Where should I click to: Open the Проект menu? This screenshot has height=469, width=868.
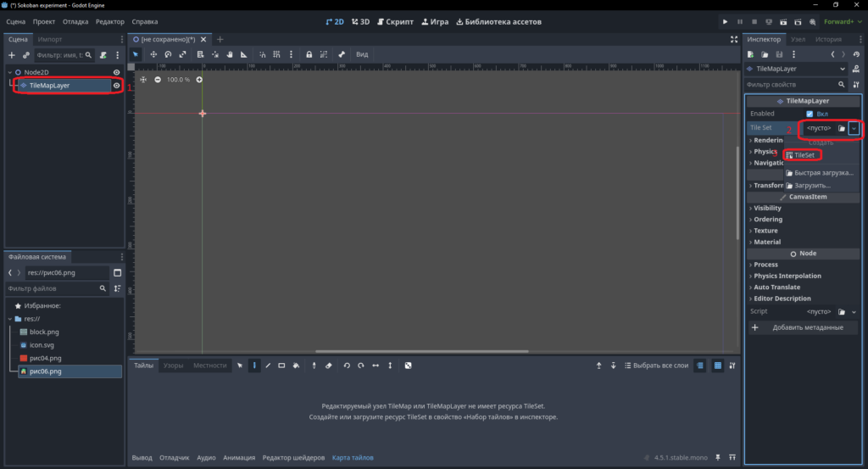pyautogui.click(x=44, y=21)
